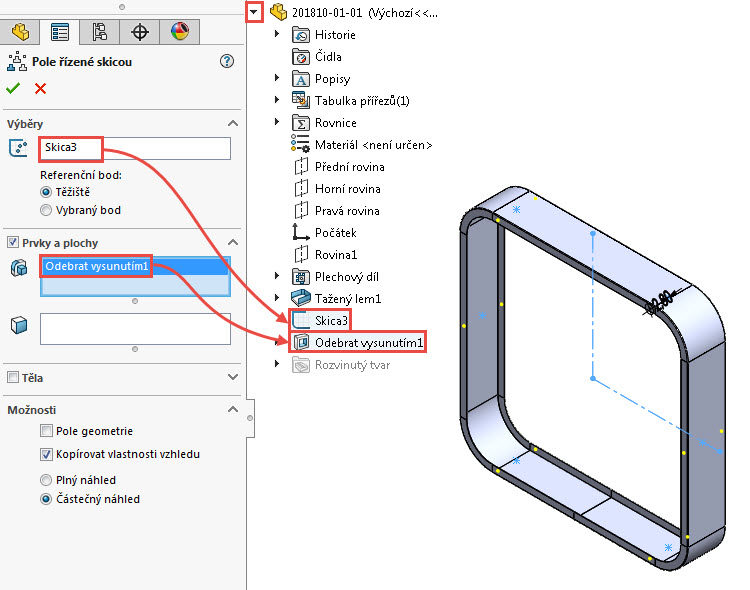The width and height of the screenshot is (750, 590).
Task: Collapse the Prvky a plochy section
Action: pyautogui.click(x=233, y=242)
